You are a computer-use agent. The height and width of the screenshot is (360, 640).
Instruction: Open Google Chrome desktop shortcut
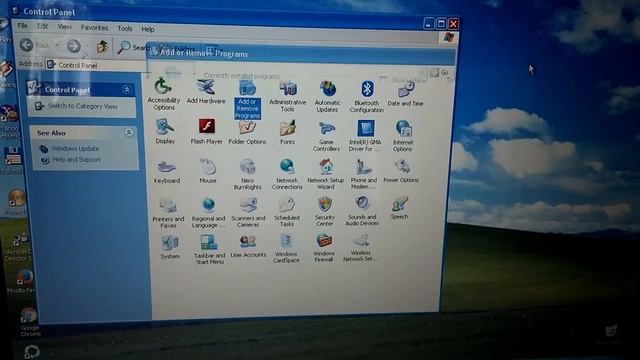[29, 322]
